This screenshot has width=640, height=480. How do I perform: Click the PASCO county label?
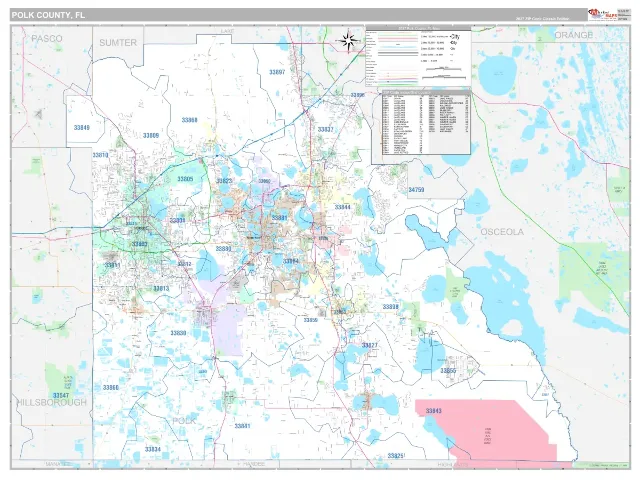click(x=47, y=39)
